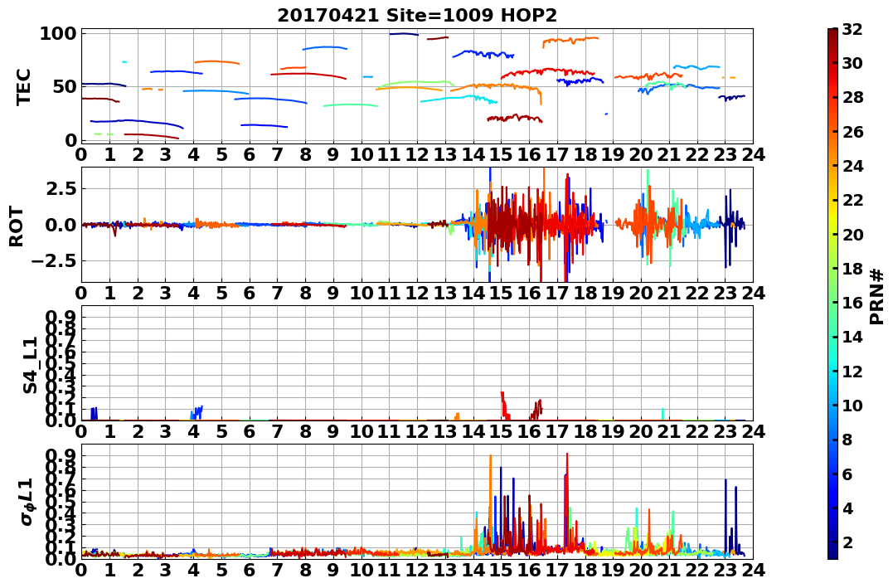
Task: Click hour "22" under the S4_L1 panel
Action: pos(697,432)
